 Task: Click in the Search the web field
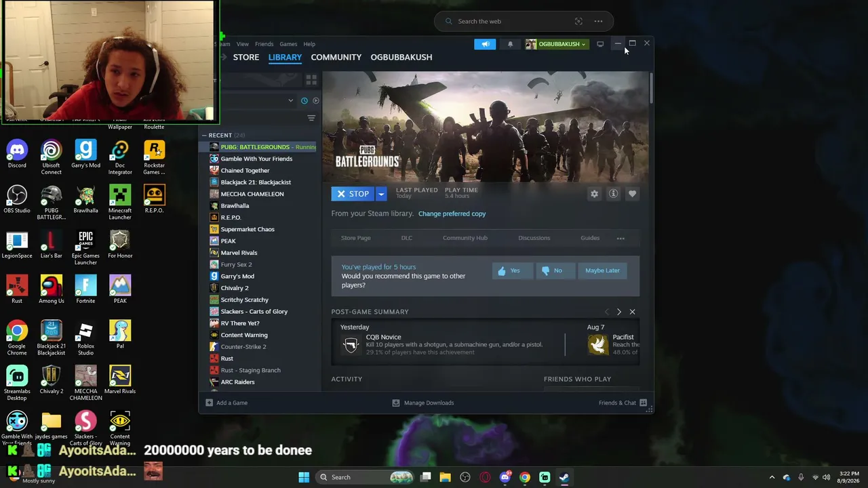(x=524, y=21)
